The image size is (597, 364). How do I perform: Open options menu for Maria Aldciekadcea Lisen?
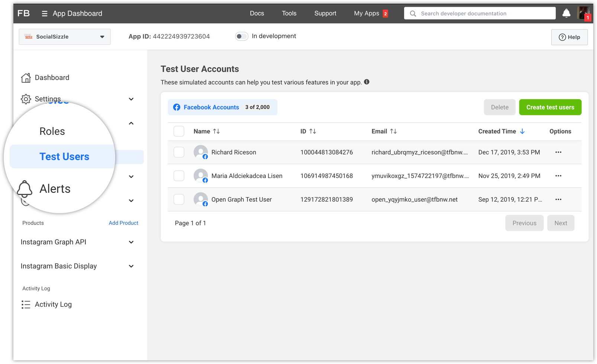point(558,176)
